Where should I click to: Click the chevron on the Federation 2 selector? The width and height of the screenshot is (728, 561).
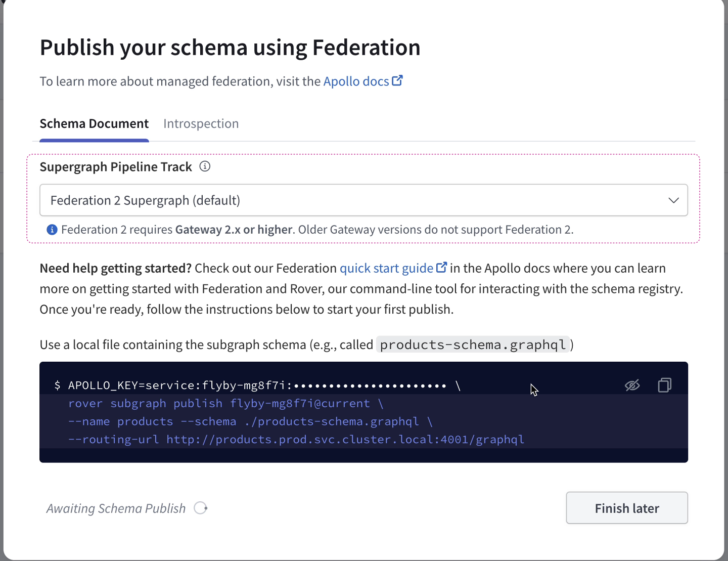(x=673, y=200)
